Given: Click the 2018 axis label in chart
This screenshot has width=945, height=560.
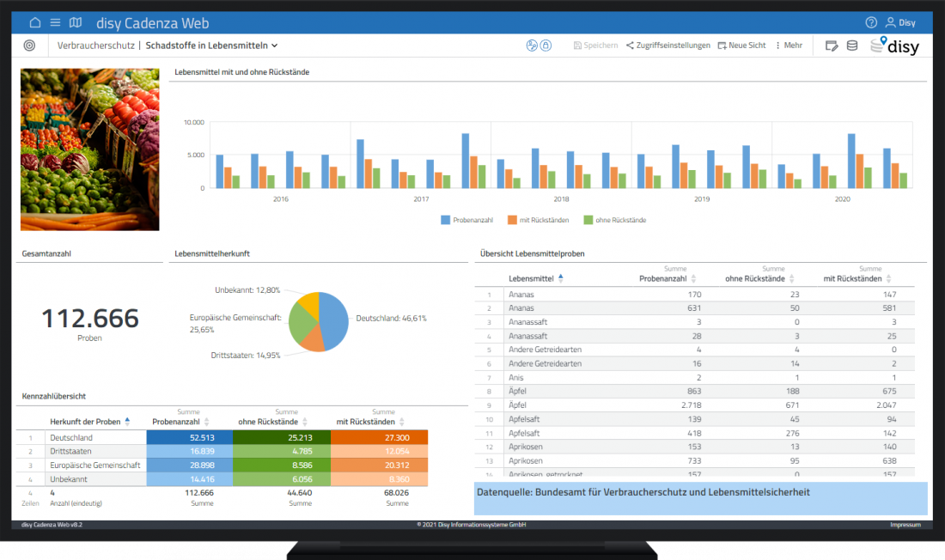Looking at the screenshot, I should pyautogui.click(x=561, y=199).
